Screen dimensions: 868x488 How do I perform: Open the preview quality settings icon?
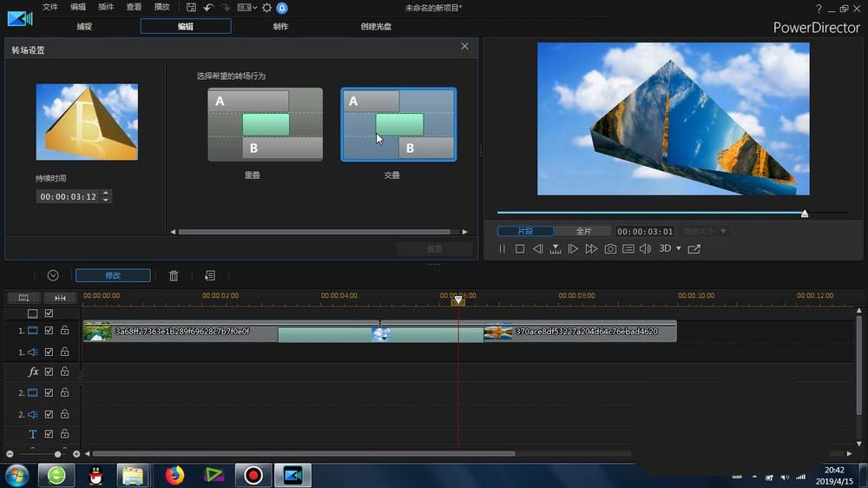pos(628,248)
